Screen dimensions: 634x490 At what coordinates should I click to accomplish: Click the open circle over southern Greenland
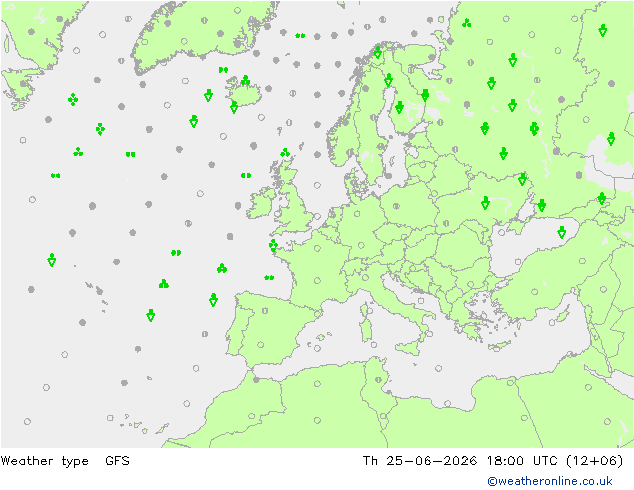pos(184,41)
